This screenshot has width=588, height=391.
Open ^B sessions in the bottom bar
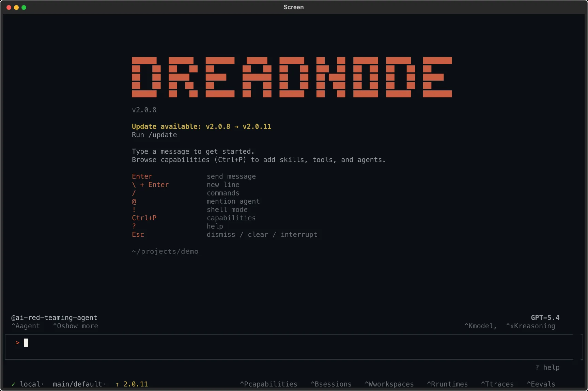[331, 384]
